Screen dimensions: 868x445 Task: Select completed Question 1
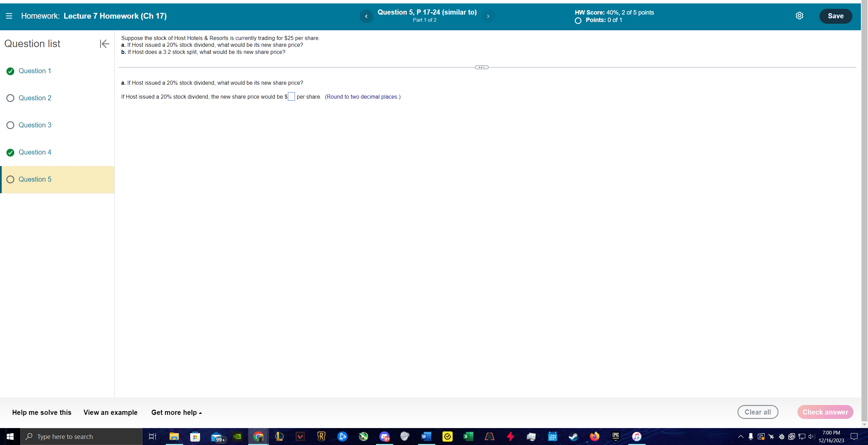35,71
